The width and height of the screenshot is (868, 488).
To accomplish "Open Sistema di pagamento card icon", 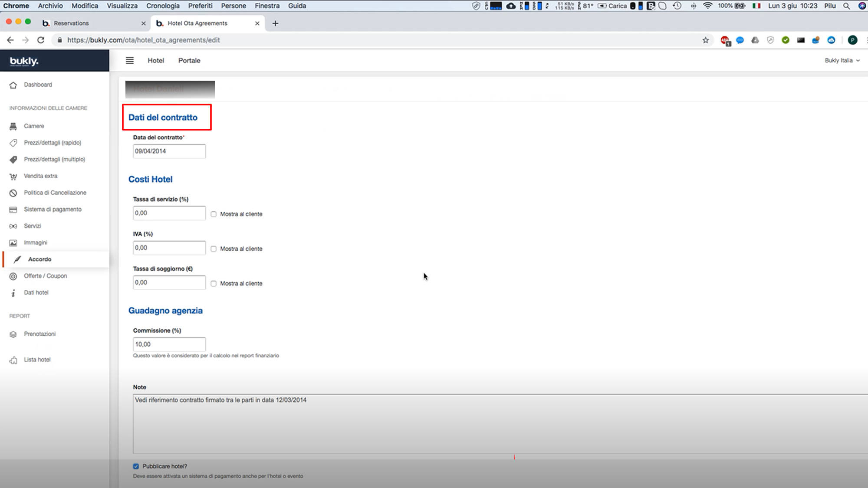I will tap(13, 210).
